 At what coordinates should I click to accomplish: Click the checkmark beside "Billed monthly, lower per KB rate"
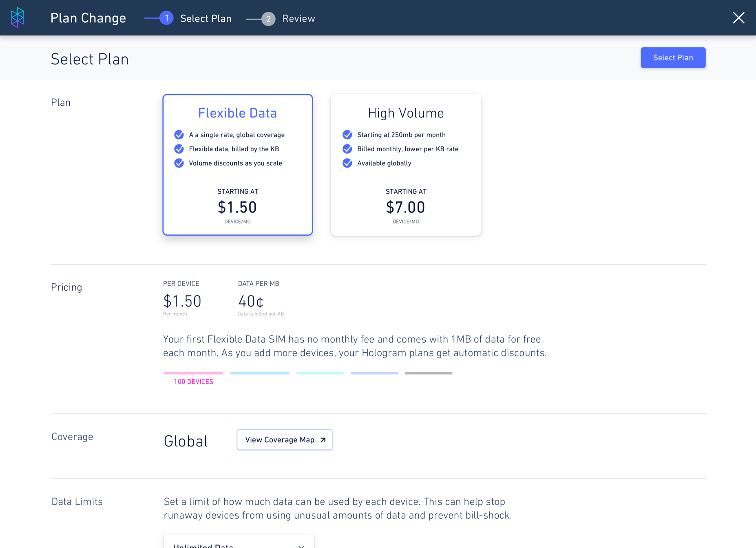[347, 149]
